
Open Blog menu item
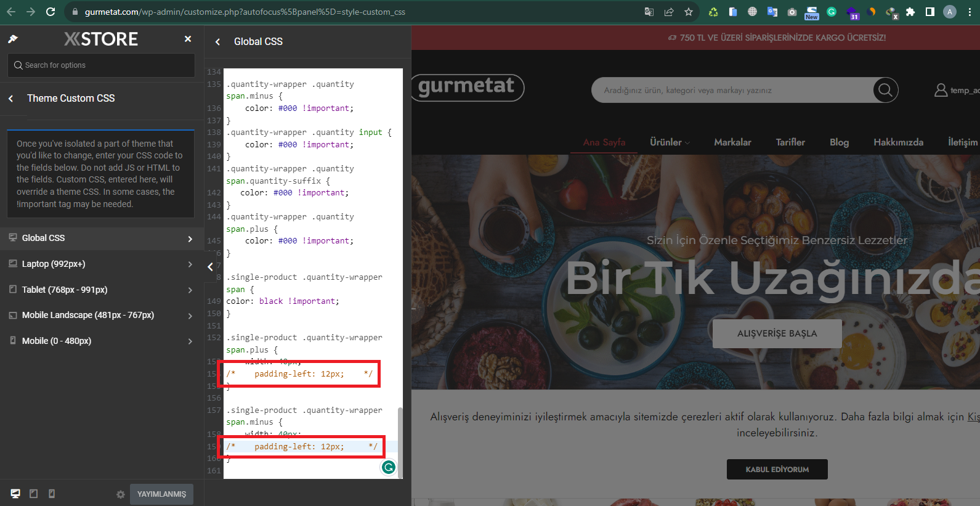839,142
